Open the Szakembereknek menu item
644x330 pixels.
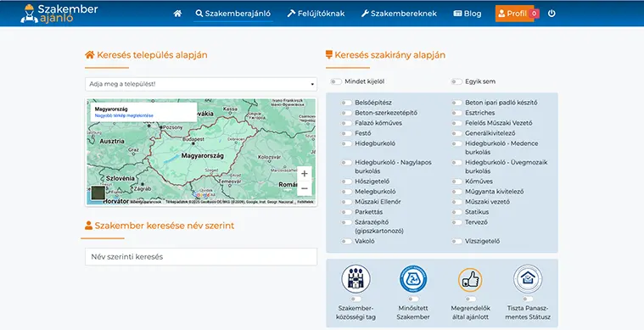point(399,14)
